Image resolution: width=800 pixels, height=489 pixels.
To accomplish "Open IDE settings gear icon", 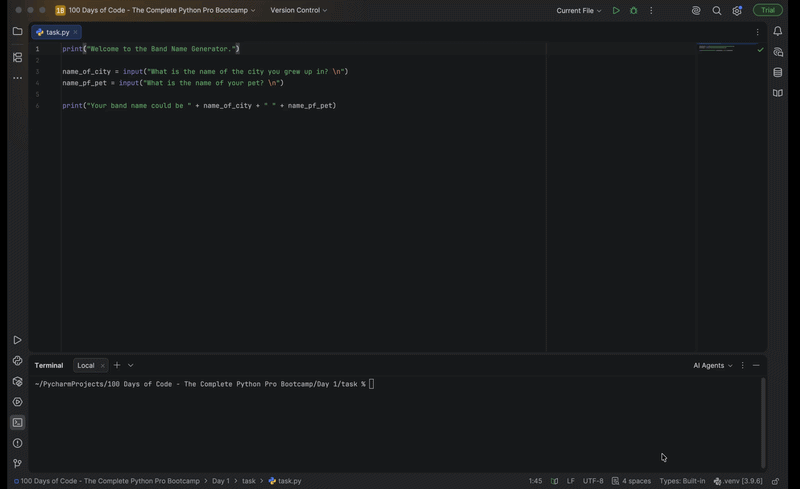I will coord(737,10).
